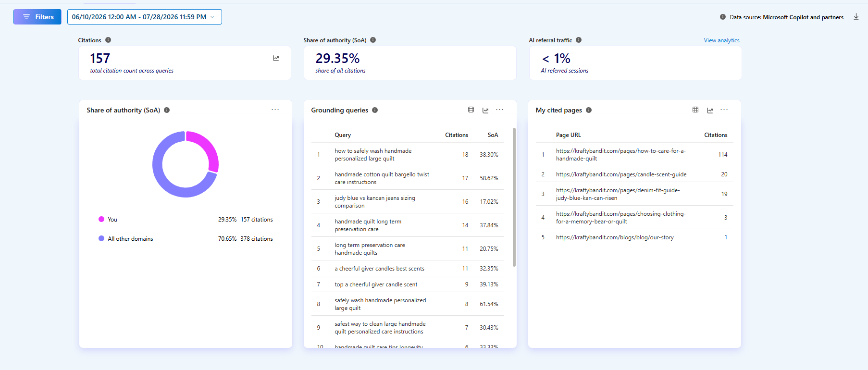Click the 58.62% SoA cell
868x370 pixels.
(x=489, y=178)
